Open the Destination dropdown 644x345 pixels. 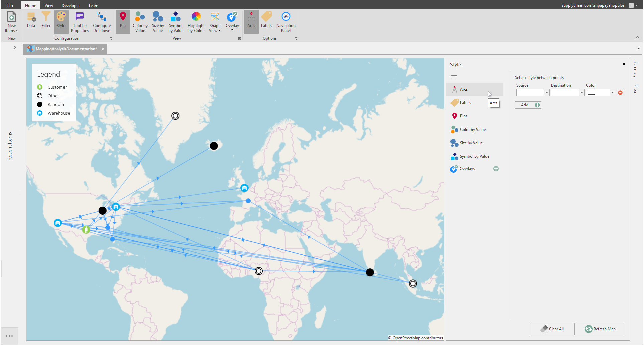(x=582, y=93)
